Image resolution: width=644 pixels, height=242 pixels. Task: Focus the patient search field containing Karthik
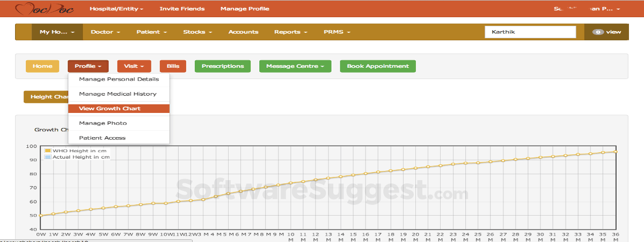[530, 32]
